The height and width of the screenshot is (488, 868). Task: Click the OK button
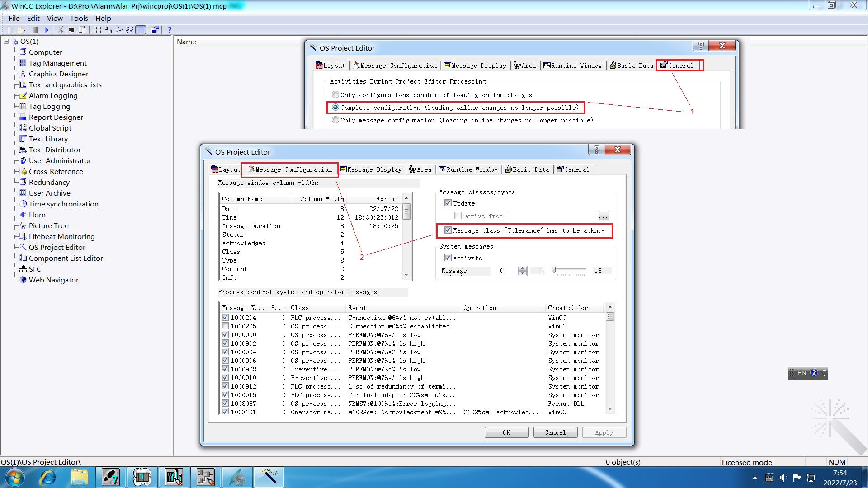[506, 432]
